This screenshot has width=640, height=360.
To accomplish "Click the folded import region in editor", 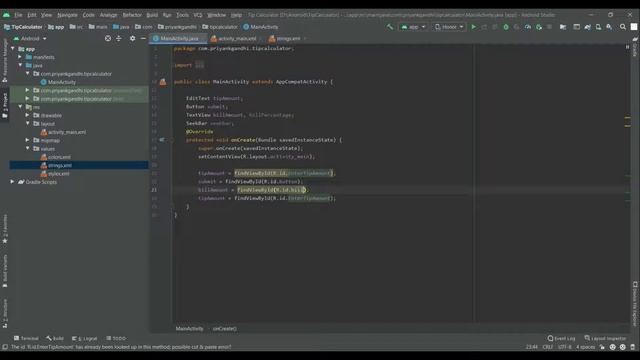I will [199, 65].
